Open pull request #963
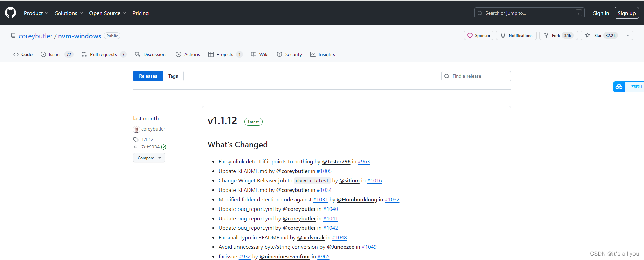644x260 pixels. click(x=364, y=162)
